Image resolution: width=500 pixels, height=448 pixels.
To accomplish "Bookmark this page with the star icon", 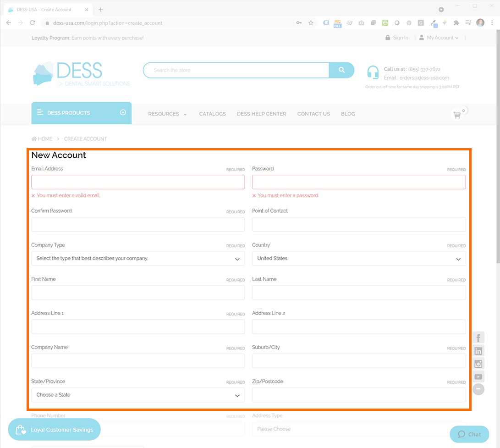I will 311,22.
